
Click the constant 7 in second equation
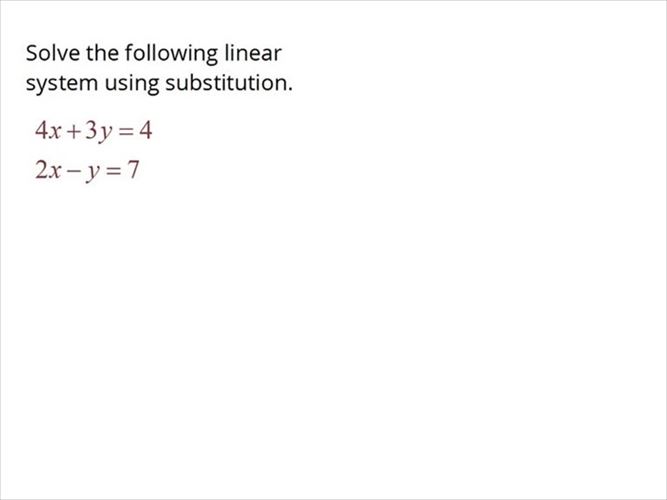(x=133, y=170)
